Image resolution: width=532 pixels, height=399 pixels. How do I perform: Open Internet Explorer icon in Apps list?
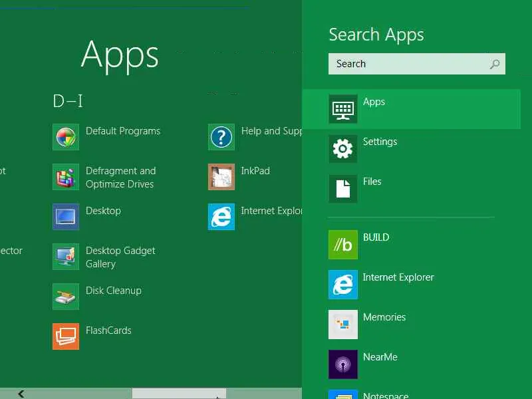click(221, 217)
